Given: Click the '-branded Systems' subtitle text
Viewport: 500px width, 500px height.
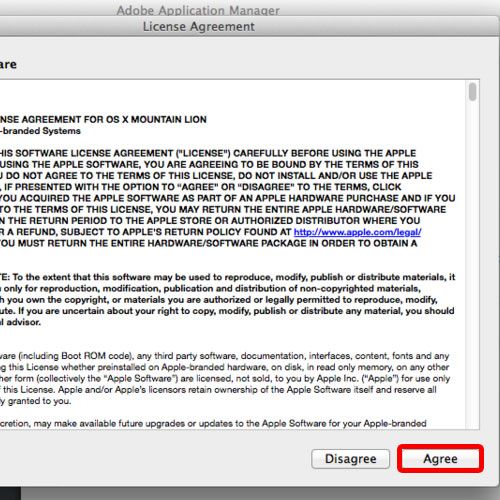Looking at the screenshot, I should (x=40, y=131).
